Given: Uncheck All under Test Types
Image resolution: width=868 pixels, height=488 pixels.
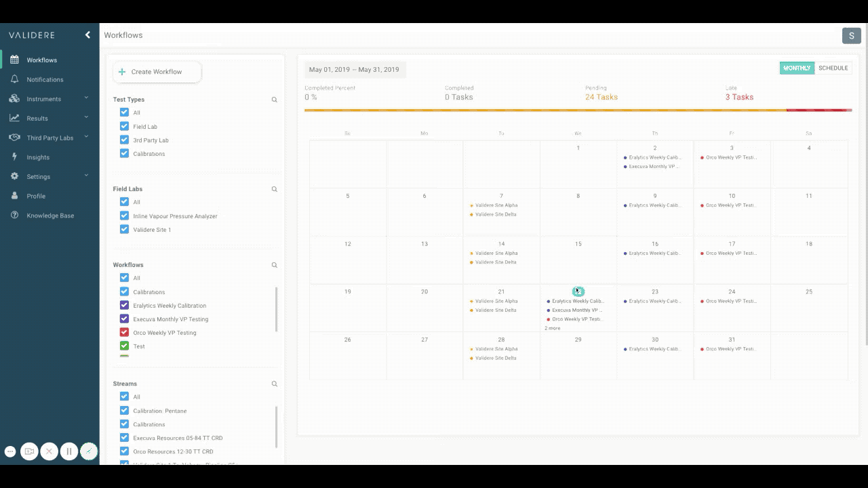Looking at the screenshot, I should (x=124, y=113).
